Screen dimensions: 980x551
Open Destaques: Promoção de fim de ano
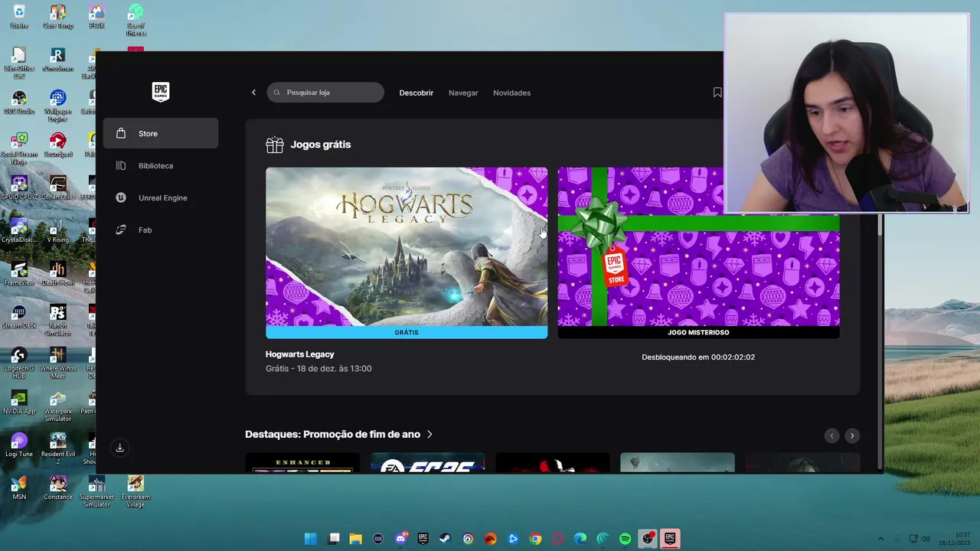pyautogui.click(x=333, y=434)
